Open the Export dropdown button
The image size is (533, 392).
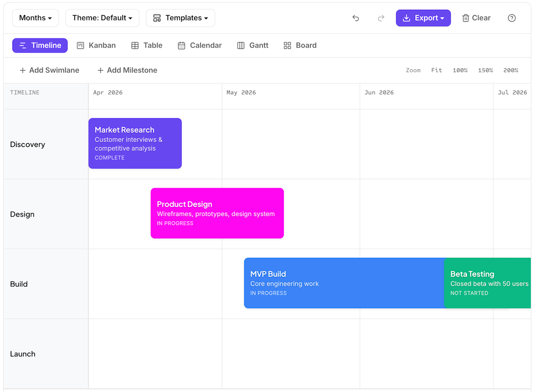[423, 18]
